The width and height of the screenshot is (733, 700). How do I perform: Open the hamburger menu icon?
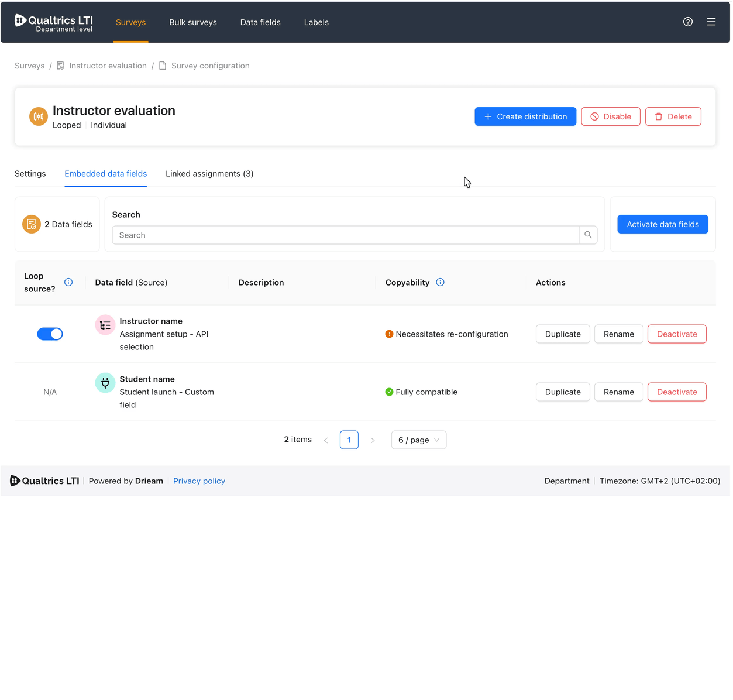click(x=711, y=22)
